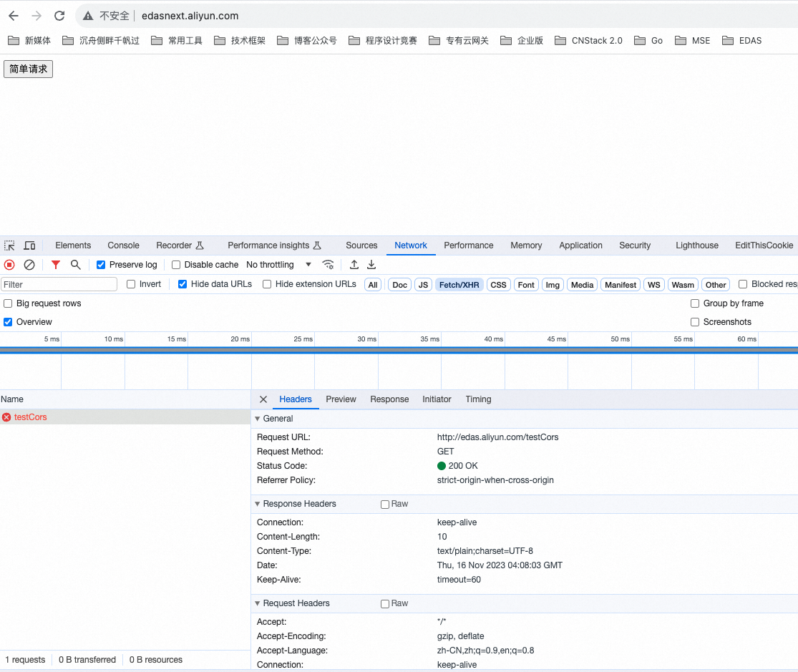Click the 简单请求 button
The height and width of the screenshot is (672, 798).
point(29,69)
